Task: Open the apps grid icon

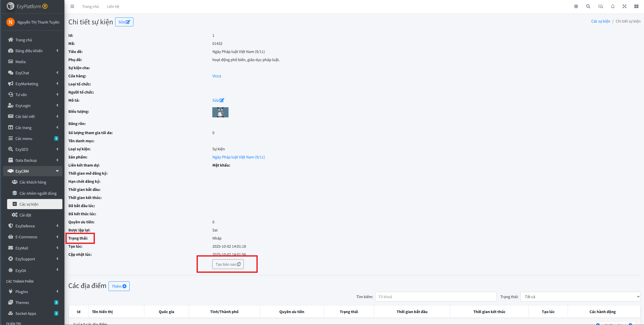Action: [636, 6]
